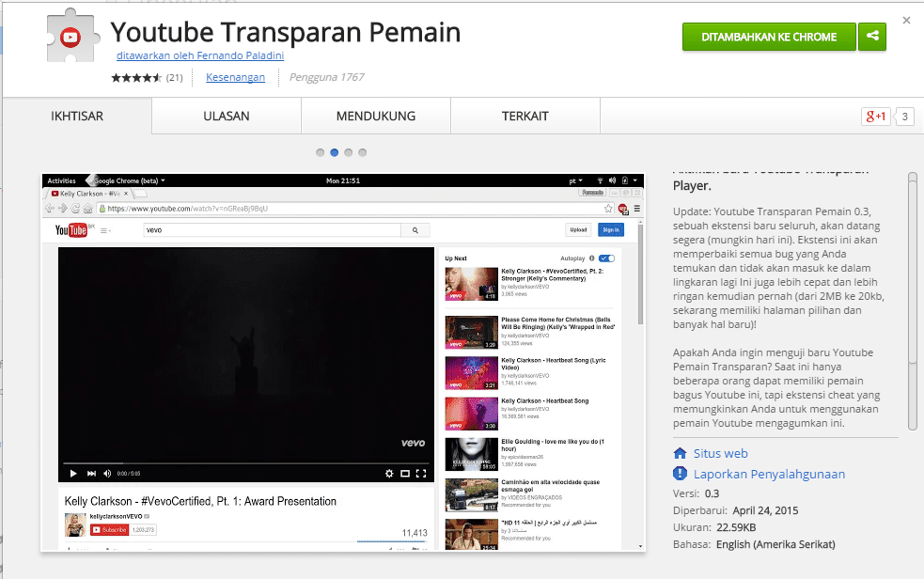Click the DITAMBAHKAN KE CHROME button

coord(769,36)
